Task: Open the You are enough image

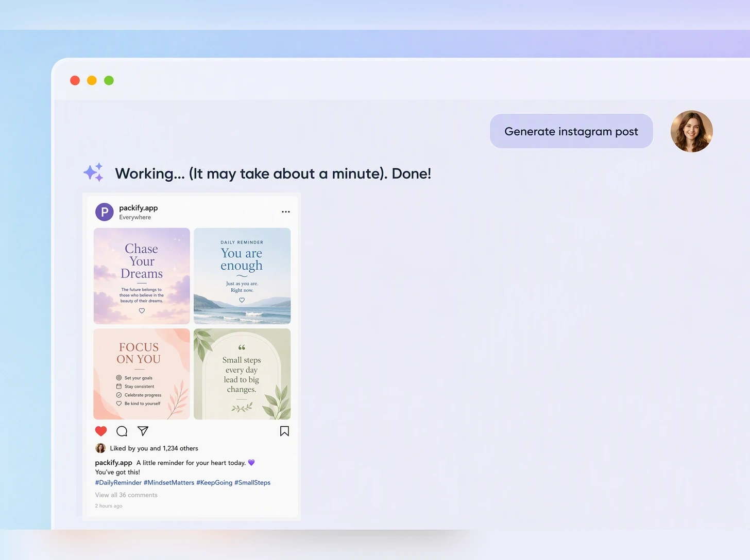Action: coord(242,276)
